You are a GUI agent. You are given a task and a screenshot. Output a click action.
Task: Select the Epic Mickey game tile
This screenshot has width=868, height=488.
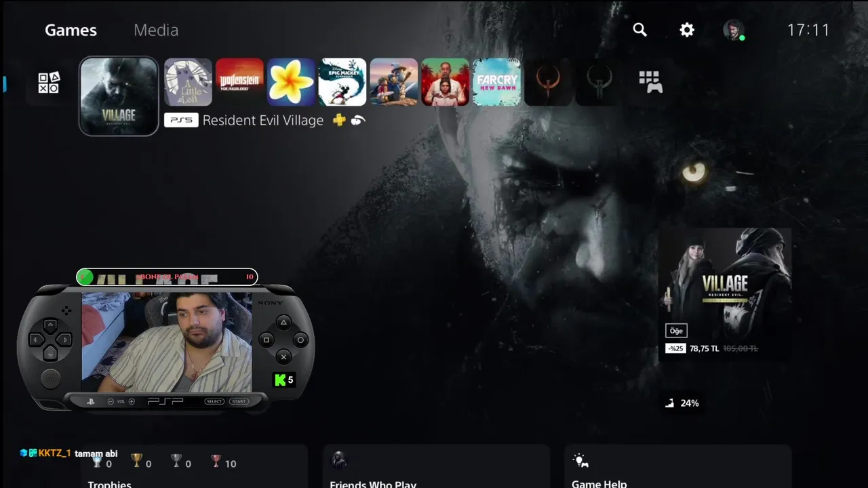tap(342, 82)
